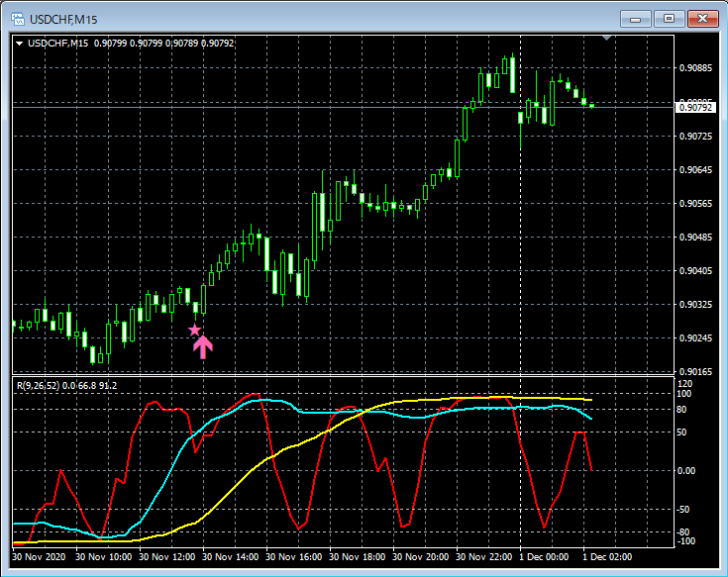This screenshot has height=577, width=728.
Task: Click the indicator scale value 120
Action: point(686,383)
